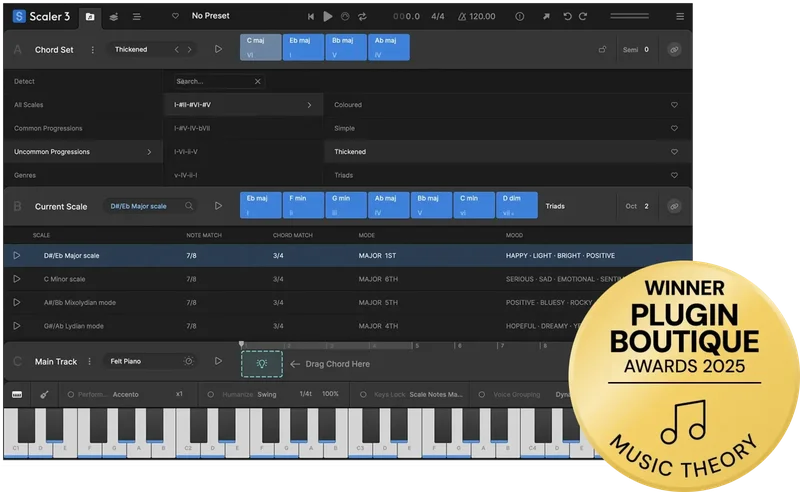
Task: Preview the C Minor scale row
Action: (17, 279)
